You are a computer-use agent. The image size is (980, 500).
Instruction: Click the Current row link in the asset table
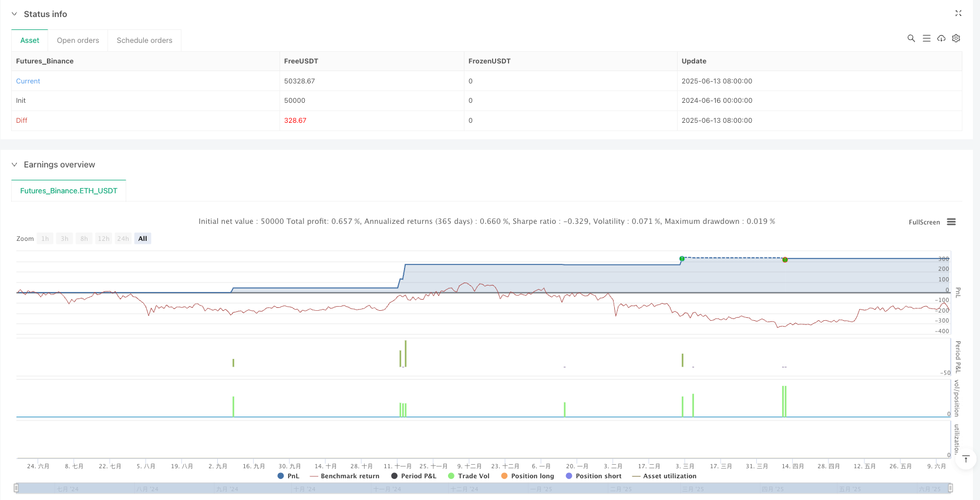click(28, 81)
